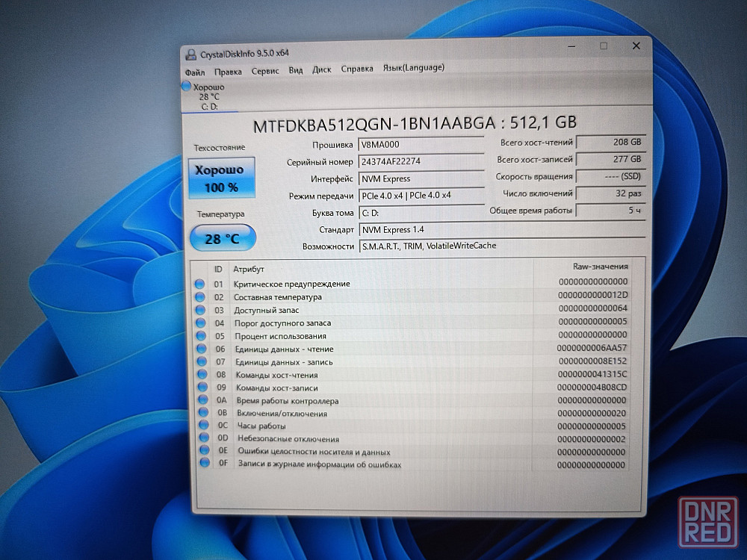Select the Доступный запас attribute text
747x560 pixels.
(x=267, y=310)
